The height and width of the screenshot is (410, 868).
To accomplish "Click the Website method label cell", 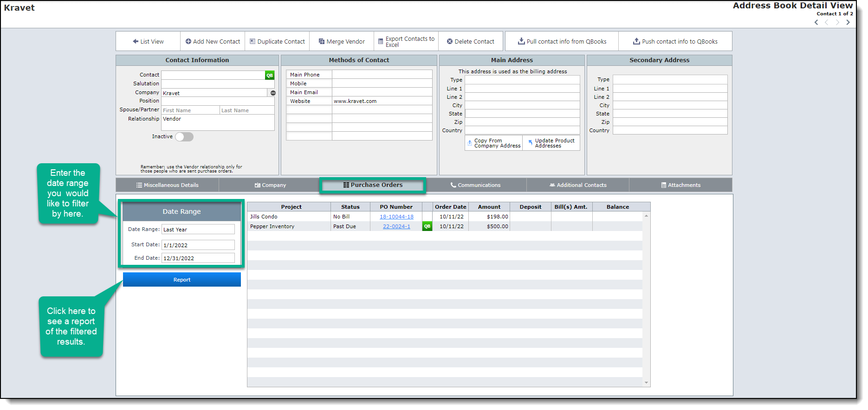I will (x=309, y=101).
